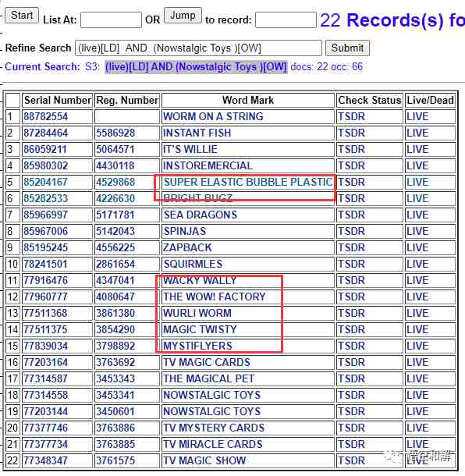Open registration number 3761575 link

pos(115,461)
